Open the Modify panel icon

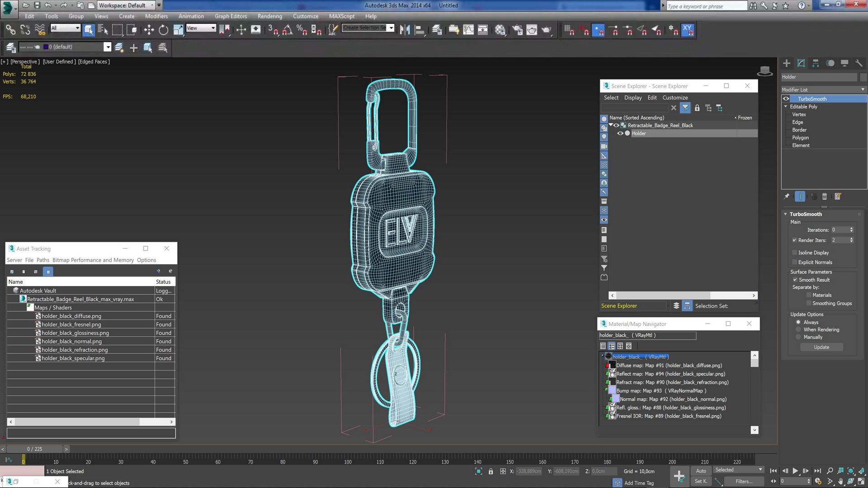point(801,63)
